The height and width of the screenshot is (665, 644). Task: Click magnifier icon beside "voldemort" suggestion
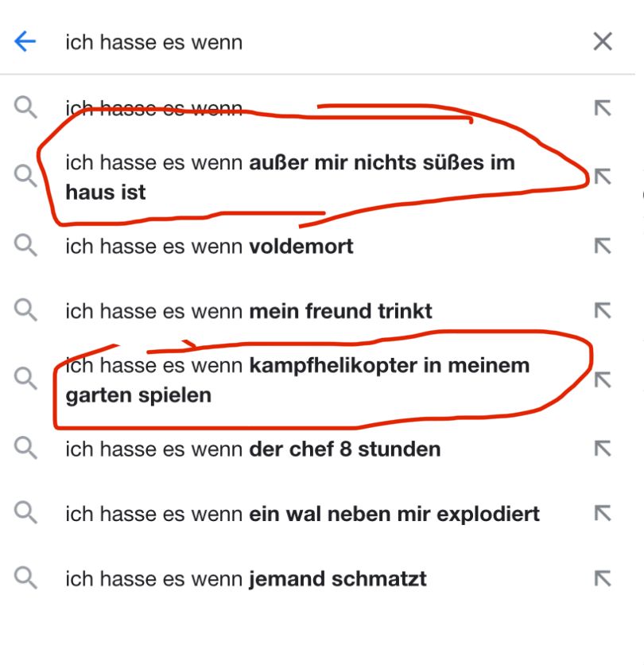26,247
